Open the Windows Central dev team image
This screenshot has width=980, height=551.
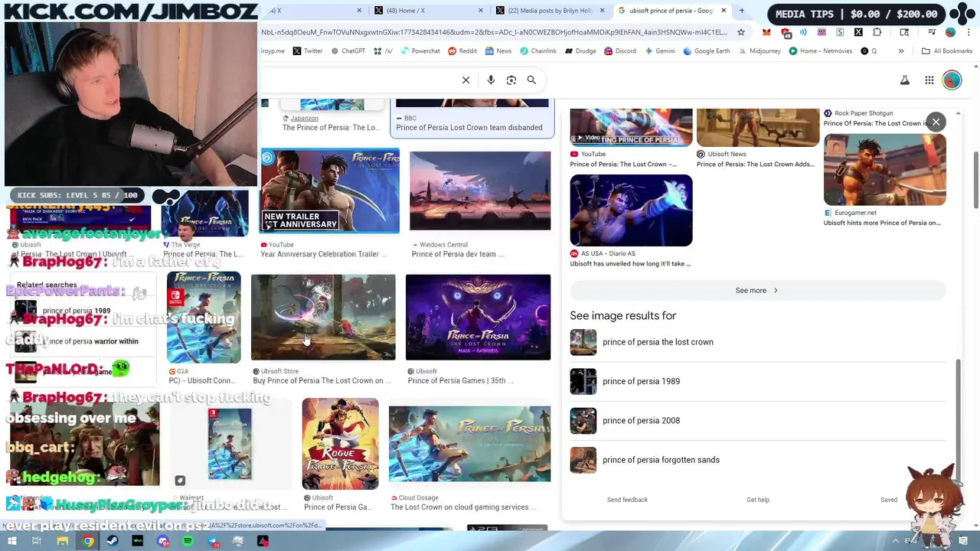coord(480,191)
